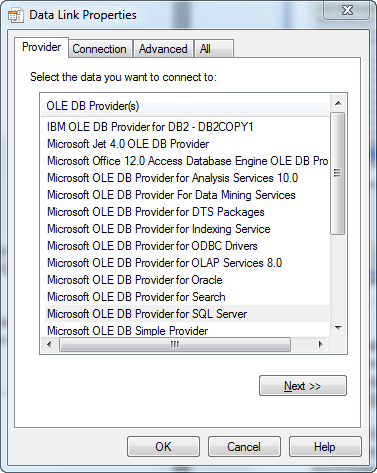Click the horizontal scrollbar right arrow
The image size is (377, 473).
(321, 344)
